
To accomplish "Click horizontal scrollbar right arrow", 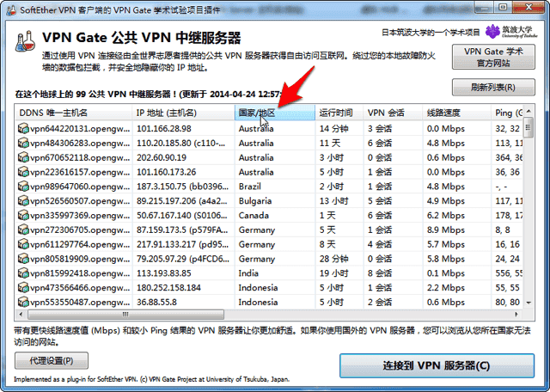I will point(516,315).
